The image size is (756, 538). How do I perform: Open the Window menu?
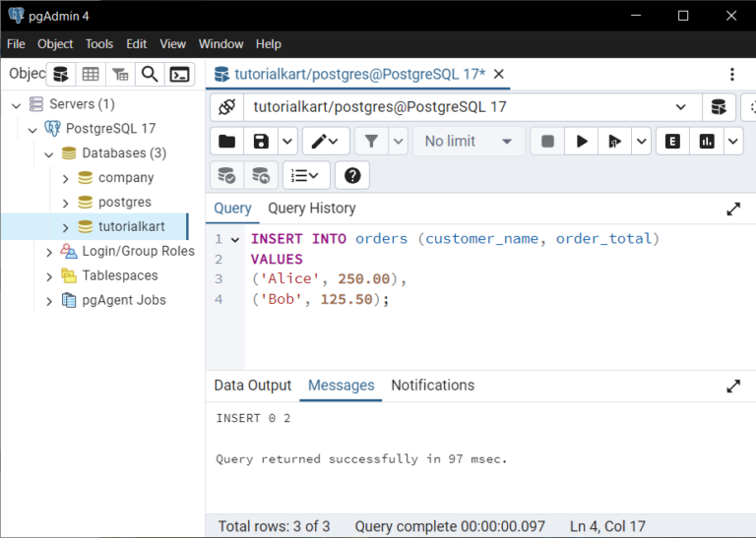(220, 44)
